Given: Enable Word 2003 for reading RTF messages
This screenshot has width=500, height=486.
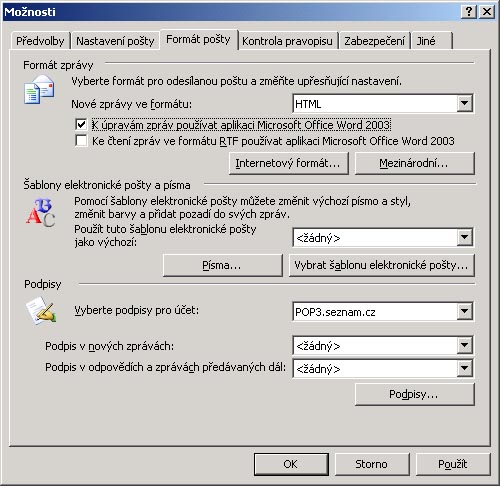Looking at the screenshot, I should (81, 141).
